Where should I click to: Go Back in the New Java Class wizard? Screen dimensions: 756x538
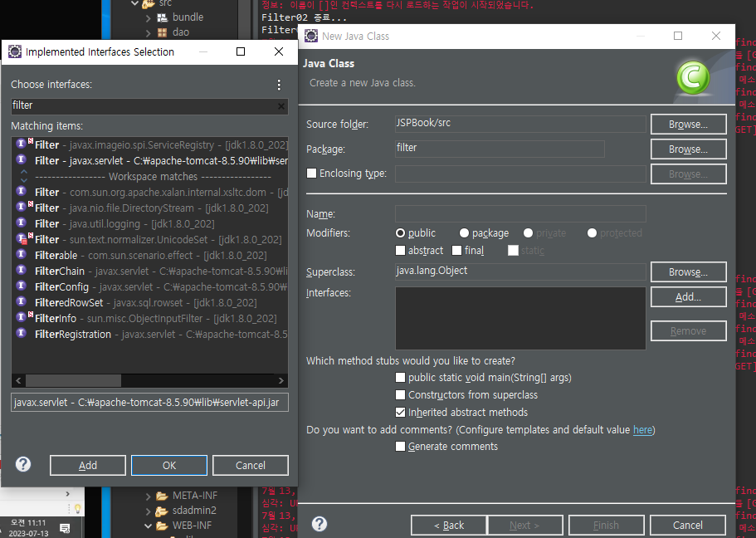click(x=448, y=525)
